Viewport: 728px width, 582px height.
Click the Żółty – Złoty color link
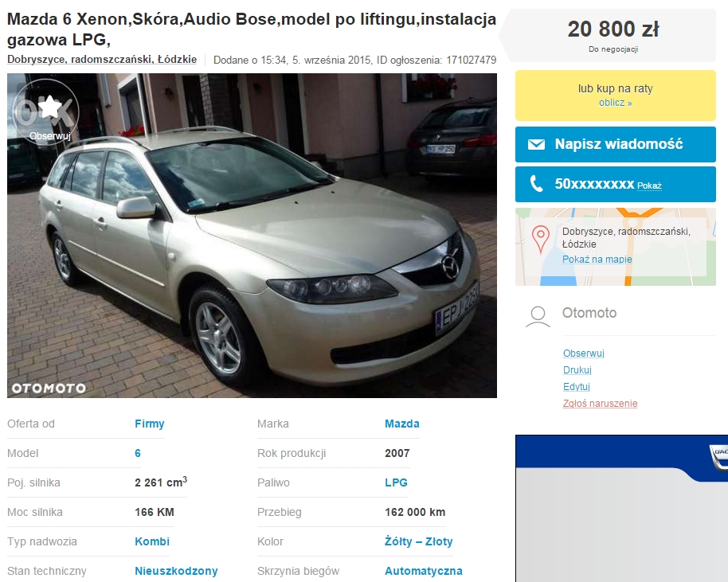418,541
